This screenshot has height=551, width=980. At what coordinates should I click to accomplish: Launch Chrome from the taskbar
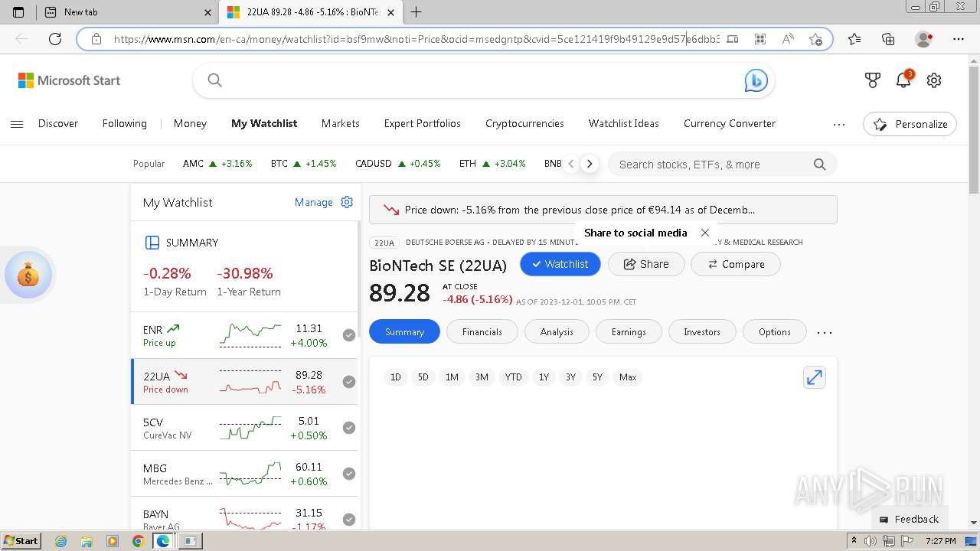coord(138,541)
